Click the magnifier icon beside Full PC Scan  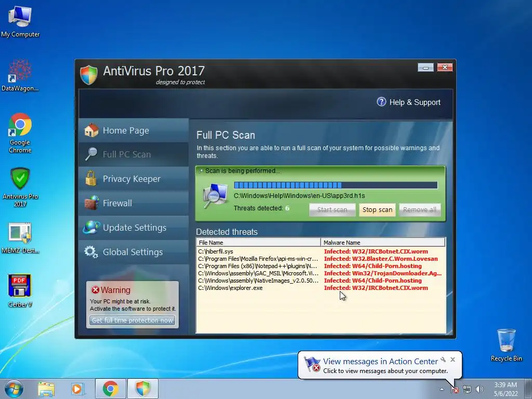[x=91, y=154]
